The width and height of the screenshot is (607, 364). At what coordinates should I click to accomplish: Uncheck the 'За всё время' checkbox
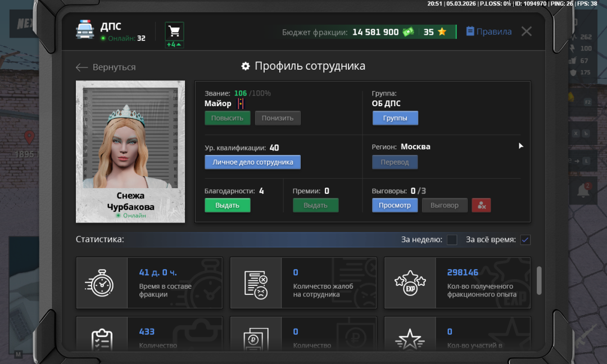[525, 240]
